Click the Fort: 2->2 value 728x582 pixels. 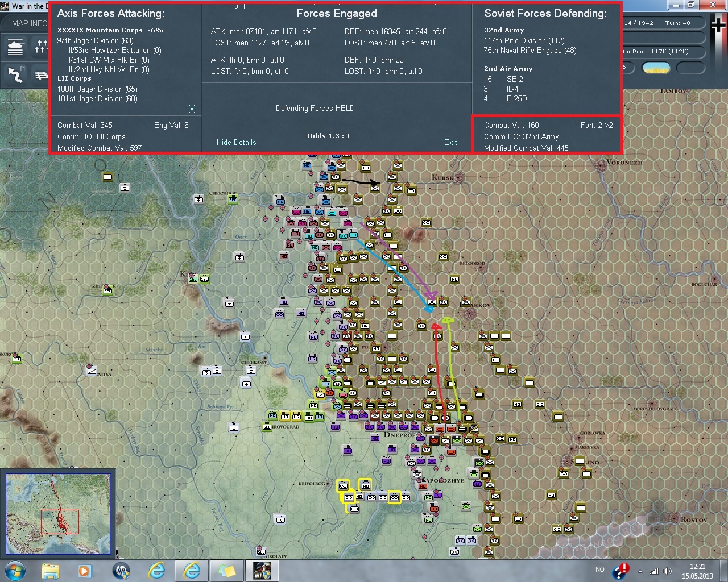[x=597, y=126]
